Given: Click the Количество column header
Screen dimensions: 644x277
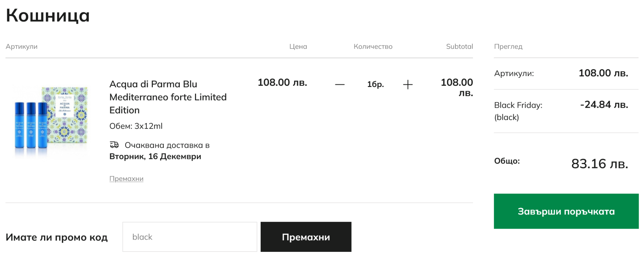Looking at the screenshot, I should coord(373,46).
